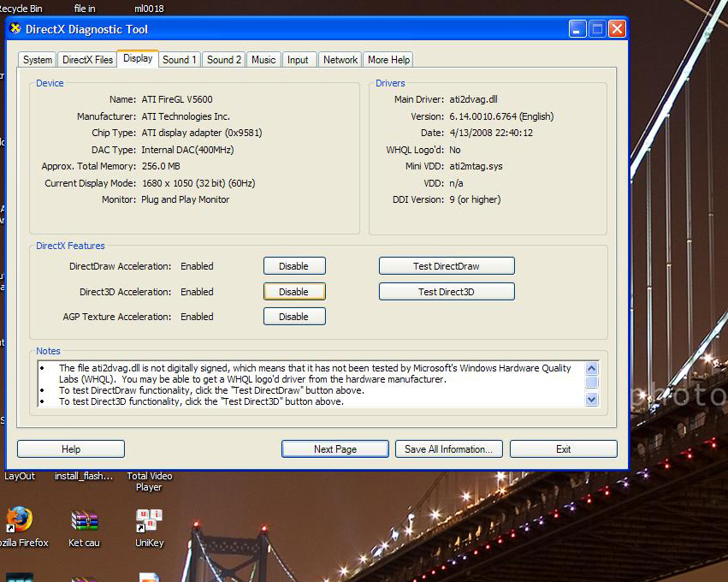
Task: Open the Sound 2 tab
Action: pos(224,60)
